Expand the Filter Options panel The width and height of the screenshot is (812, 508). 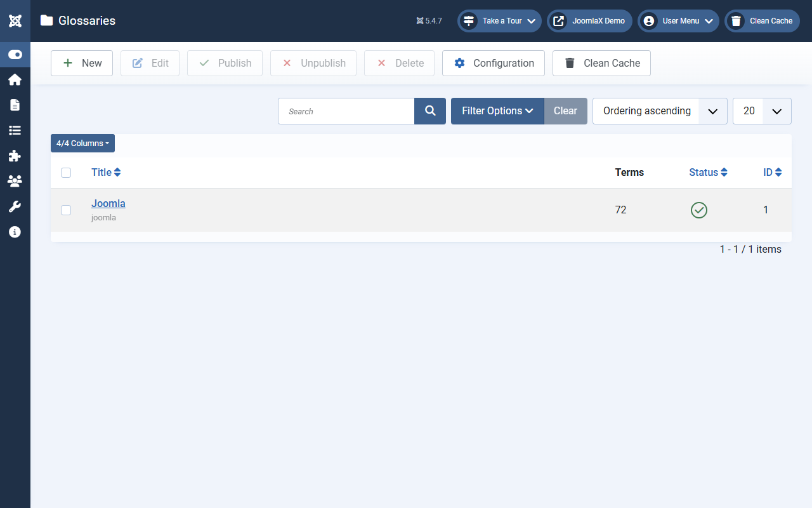click(497, 111)
